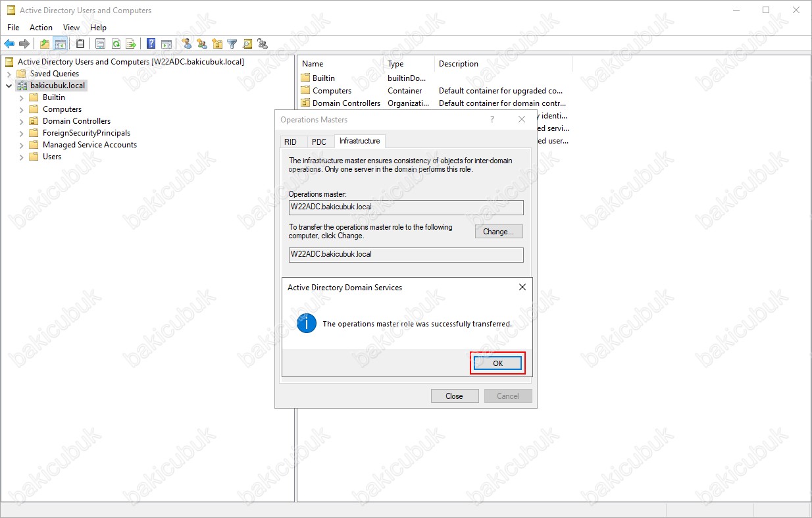The width and height of the screenshot is (812, 518).
Task: Close the Operations Masters dialog with X
Action: (522, 120)
